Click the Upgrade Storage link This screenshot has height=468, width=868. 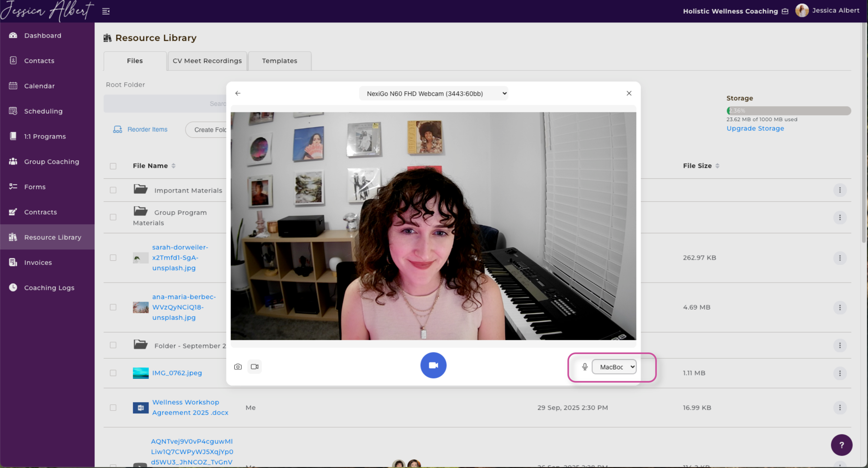[x=755, y=129]
